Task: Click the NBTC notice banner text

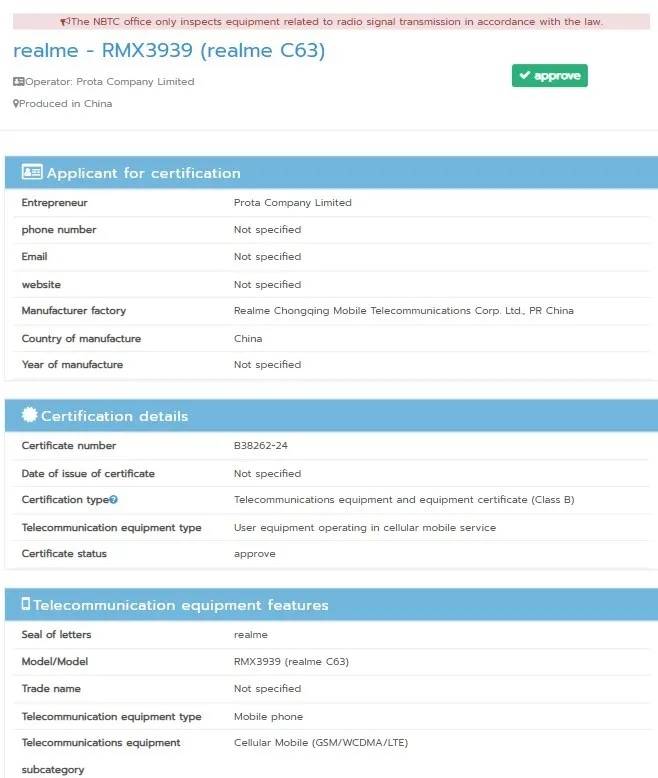Action: click(336, 22)
